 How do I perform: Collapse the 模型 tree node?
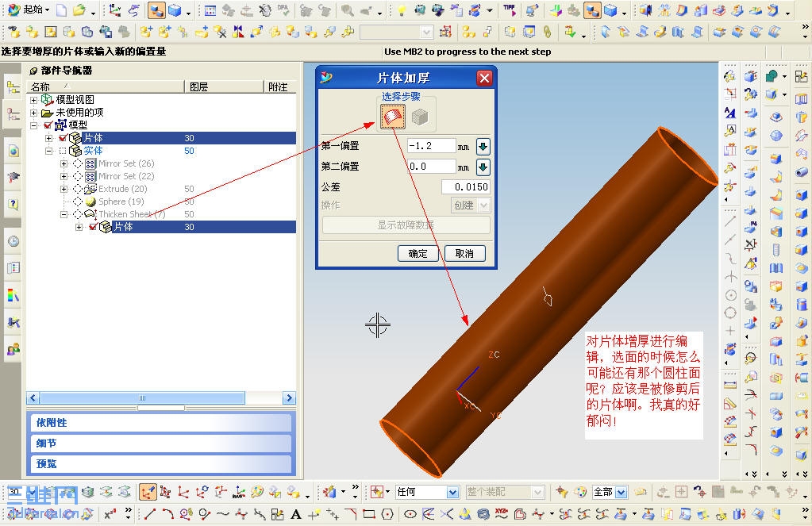[x=33, y=125]
